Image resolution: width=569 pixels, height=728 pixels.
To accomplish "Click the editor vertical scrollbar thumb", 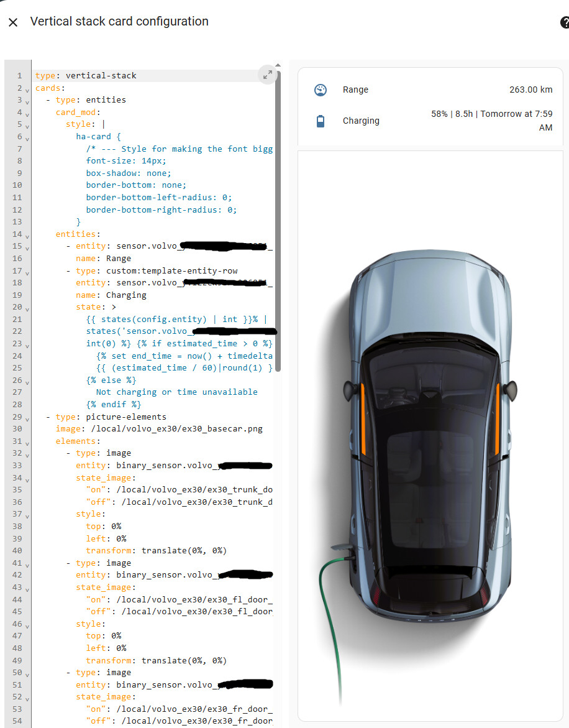I will 278,221.
